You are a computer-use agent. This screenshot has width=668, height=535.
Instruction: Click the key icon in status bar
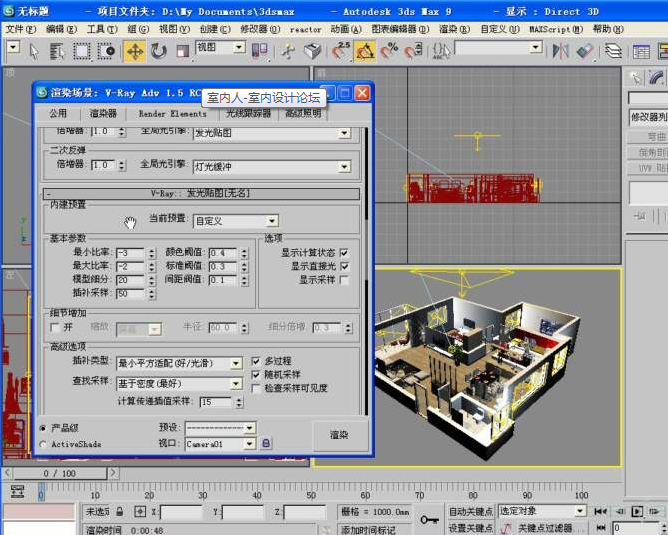coord(429,519)
